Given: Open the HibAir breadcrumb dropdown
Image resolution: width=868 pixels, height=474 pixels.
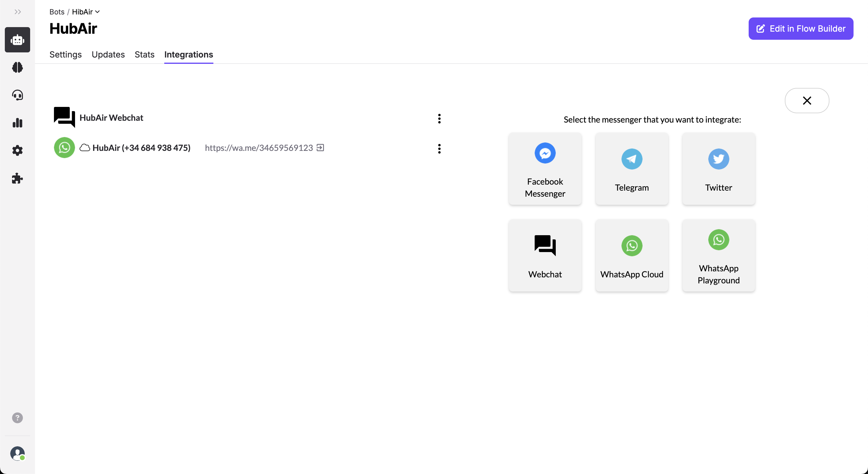Looking at the screenshot, I should 86,12.
